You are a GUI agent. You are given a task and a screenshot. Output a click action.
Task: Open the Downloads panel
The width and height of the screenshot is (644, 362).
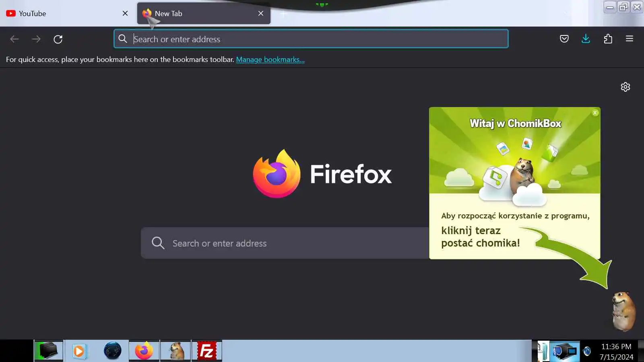(586, 39)
